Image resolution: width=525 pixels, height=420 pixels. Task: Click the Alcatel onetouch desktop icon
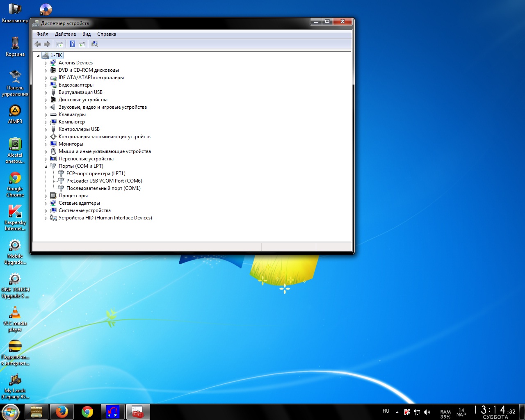click(15, 151)
